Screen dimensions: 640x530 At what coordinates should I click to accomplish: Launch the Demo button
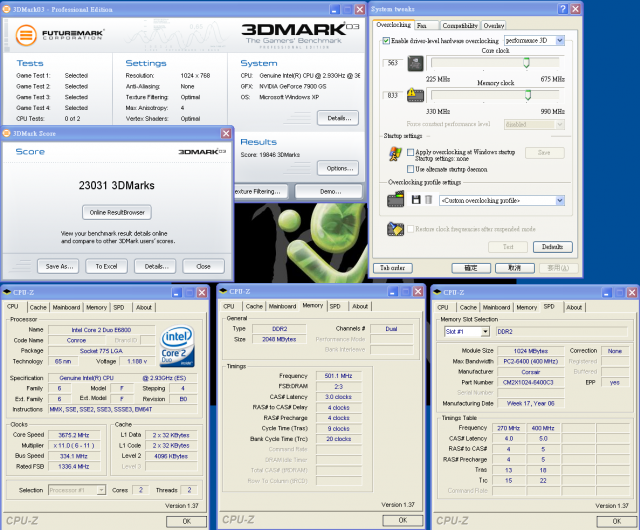coord(329,192)
